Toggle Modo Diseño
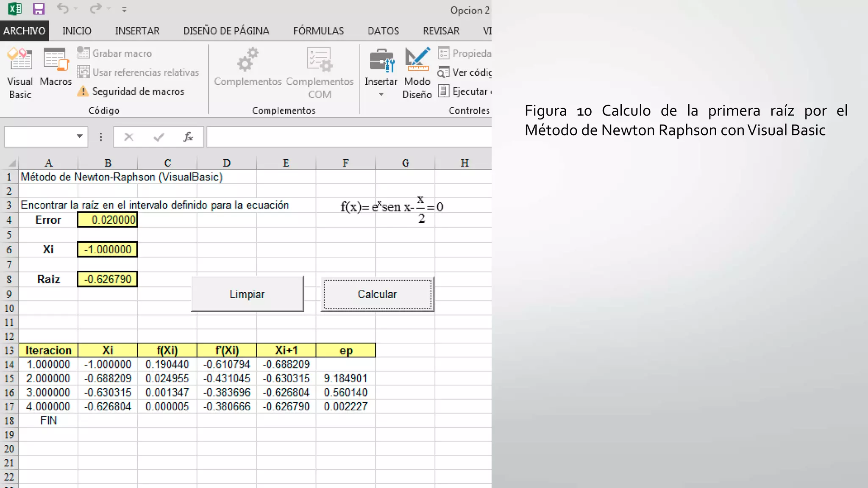Image resolution: width=868 pixels, height=488 pixels. tap(417, 73)
